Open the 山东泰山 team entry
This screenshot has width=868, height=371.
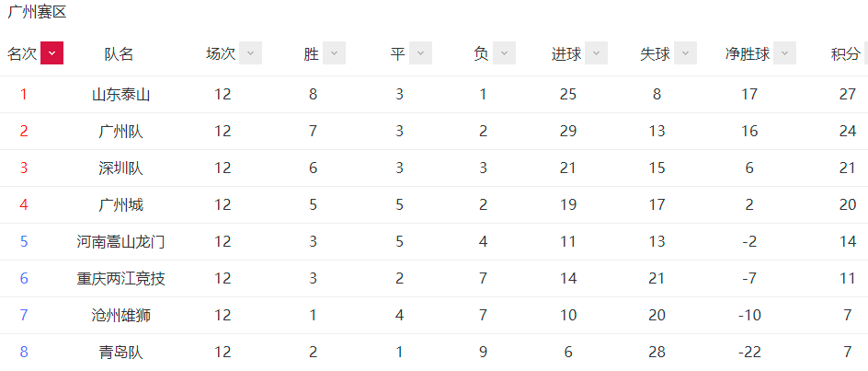[x=120, y=94]
